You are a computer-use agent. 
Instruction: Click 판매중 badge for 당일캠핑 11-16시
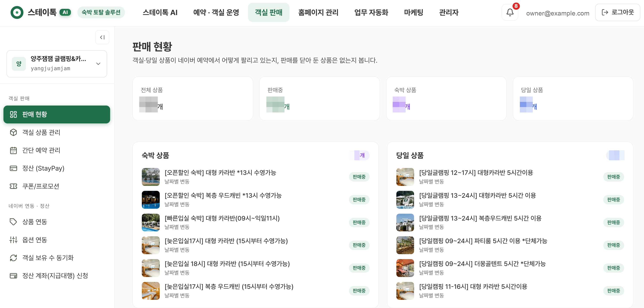pyautogui.click(x=613, y=291)
